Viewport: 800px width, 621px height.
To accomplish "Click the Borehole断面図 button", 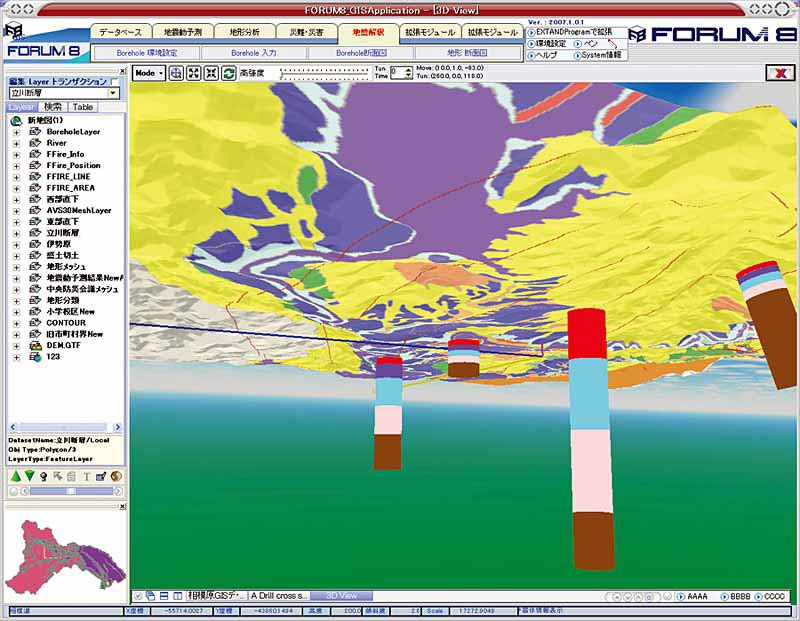I will click(361, 53).
